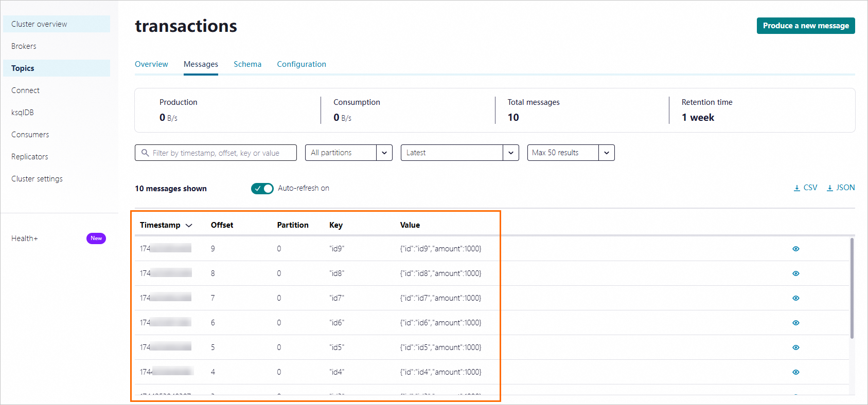Open the Configuration tab
868x405 pixels.
coord(302,64)
